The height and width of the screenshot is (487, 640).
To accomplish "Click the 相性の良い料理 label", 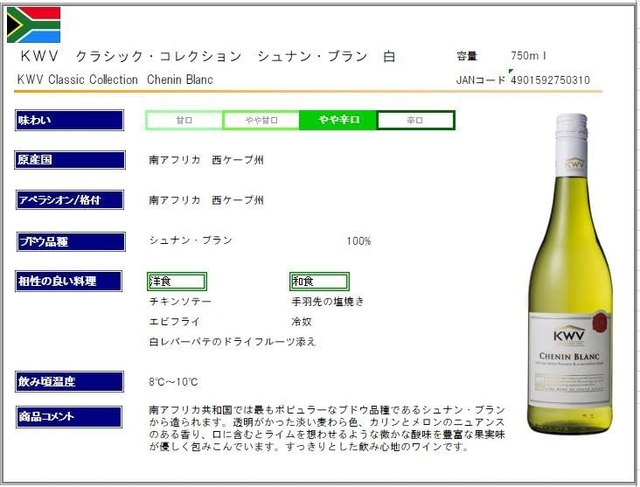I will (69, 281).
